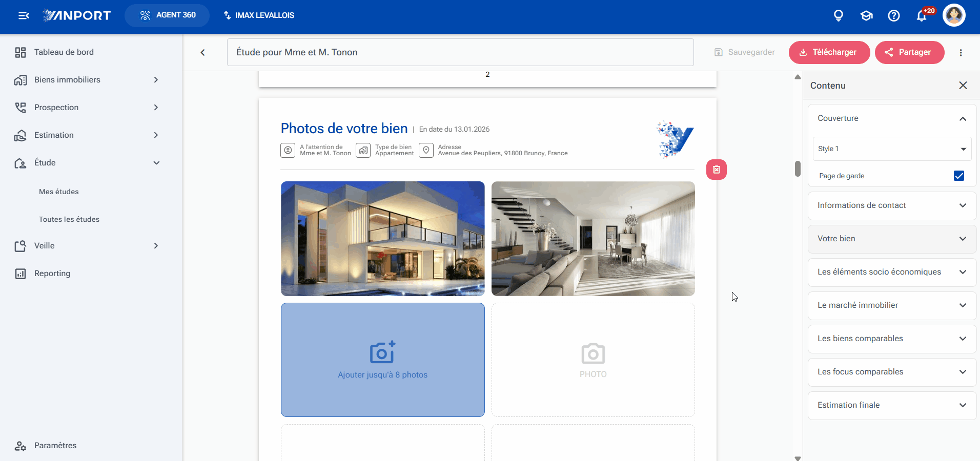
Task: Click the Yanport logo
Action: tap(77, 15)
